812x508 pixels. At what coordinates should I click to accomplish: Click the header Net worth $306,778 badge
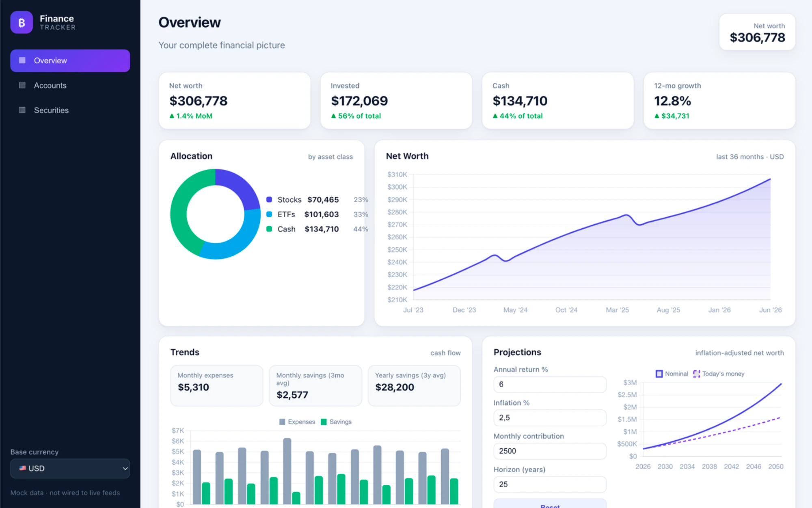click(x=757, y=32)
